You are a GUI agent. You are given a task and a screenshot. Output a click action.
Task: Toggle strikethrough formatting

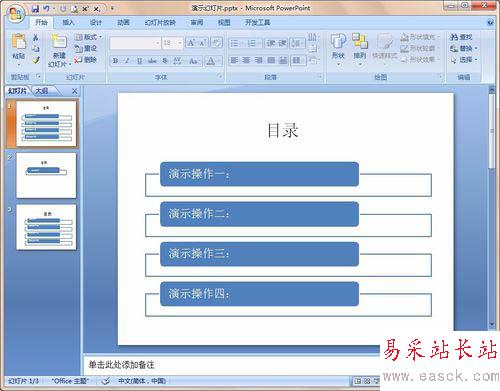pos(152,61)
